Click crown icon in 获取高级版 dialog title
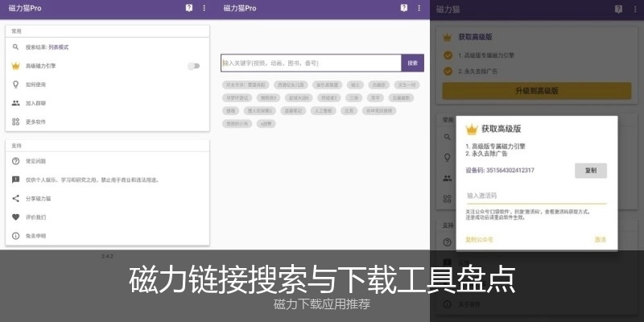Image resolution: width=644 pixels, height=322 pixels. coord(472,130)
